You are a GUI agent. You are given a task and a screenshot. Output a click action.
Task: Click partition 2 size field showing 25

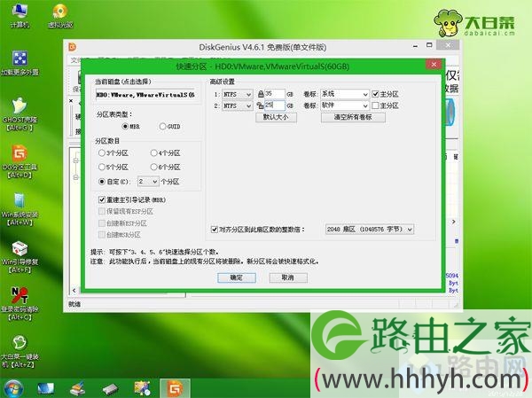click(x=275, y=105)
